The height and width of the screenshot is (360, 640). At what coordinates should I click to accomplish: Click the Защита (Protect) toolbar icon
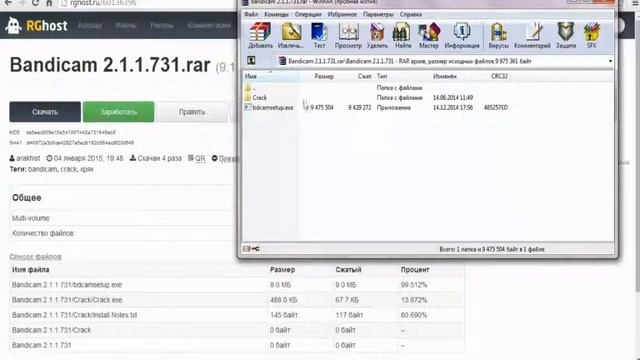566,35
